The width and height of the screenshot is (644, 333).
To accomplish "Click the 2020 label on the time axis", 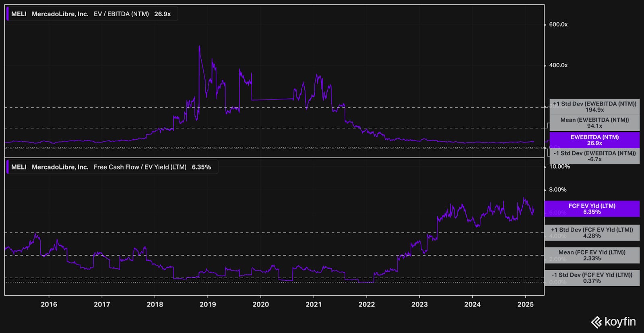I will [x=260, y=304].
